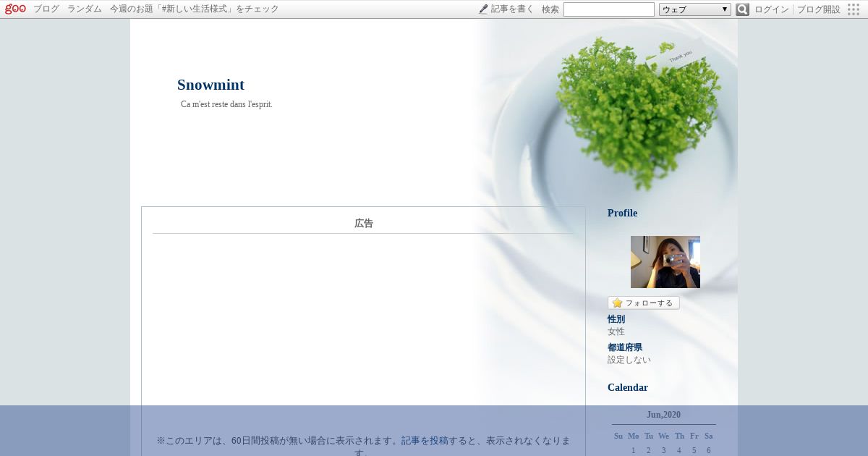This screenshot has height=456, width=868.
Task: Click the Jun,2020 calendar heading
Action: pos(663,415)
